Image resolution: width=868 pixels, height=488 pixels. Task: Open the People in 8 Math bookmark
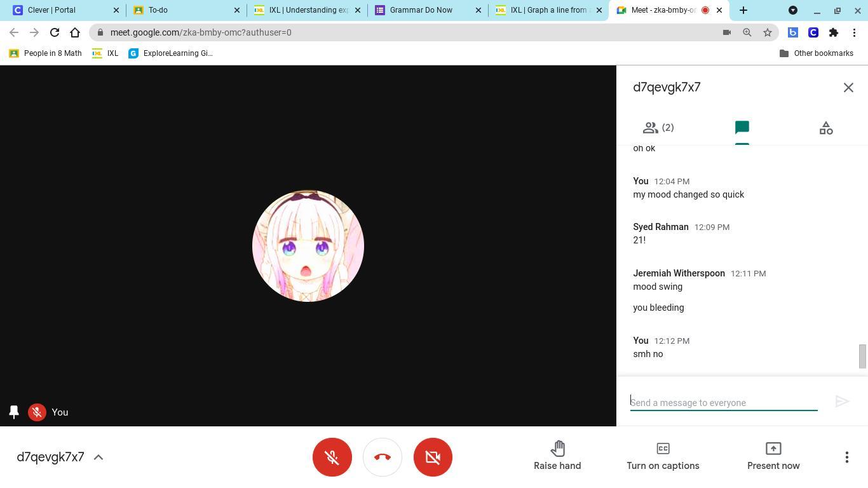pos(46,53)
